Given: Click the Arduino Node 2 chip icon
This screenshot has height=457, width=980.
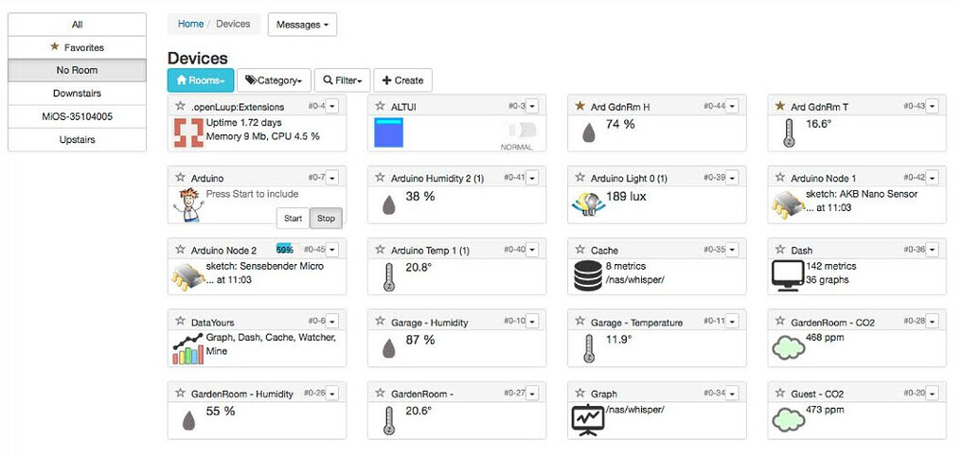Looking at the screenshot, I should point(188,276).
